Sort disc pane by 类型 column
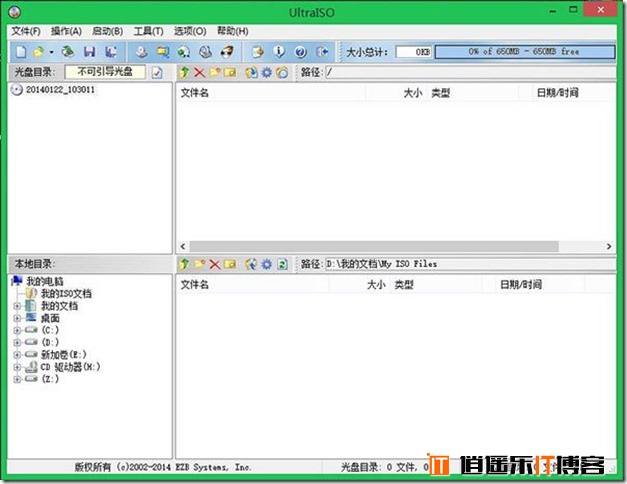The width and height of the screenshot is (627, 484). pyautogui.click(x=440, y=93)
